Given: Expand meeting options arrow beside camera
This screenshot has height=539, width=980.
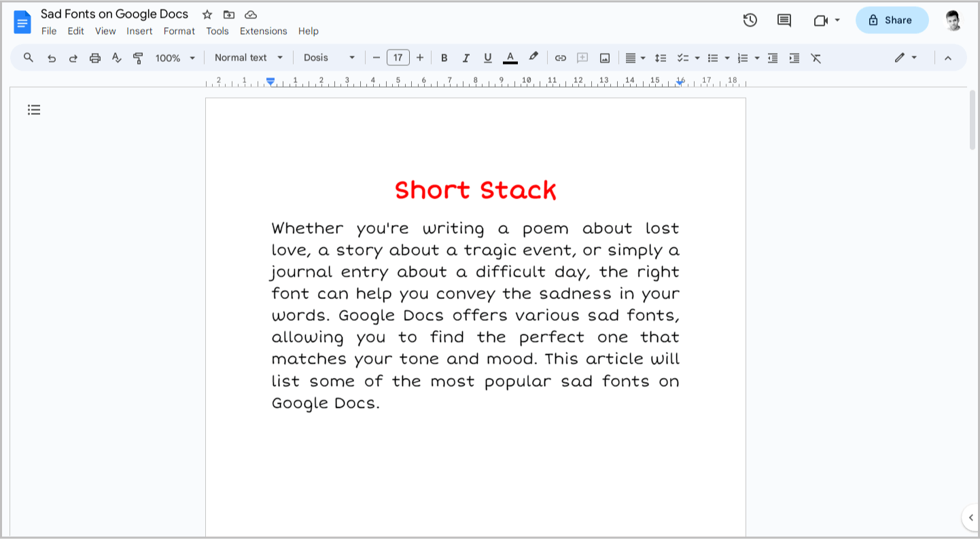Looking at the screenshot, I should click(x=837, y=20).
